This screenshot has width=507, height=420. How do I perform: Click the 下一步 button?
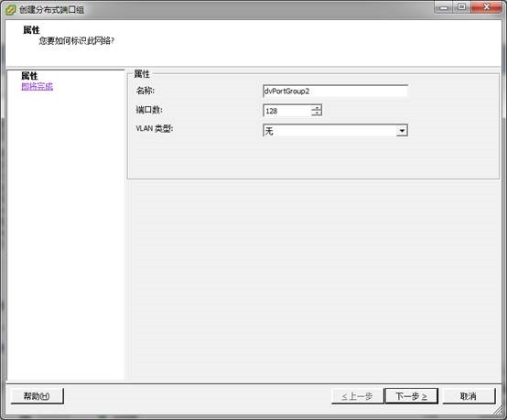pos(411,396)
